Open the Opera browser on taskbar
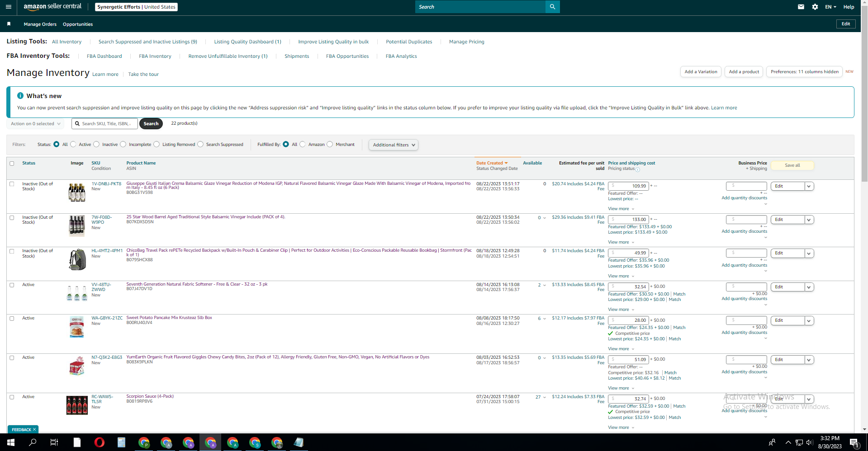This screenshot has height=451, width=868. pos(99,442)
